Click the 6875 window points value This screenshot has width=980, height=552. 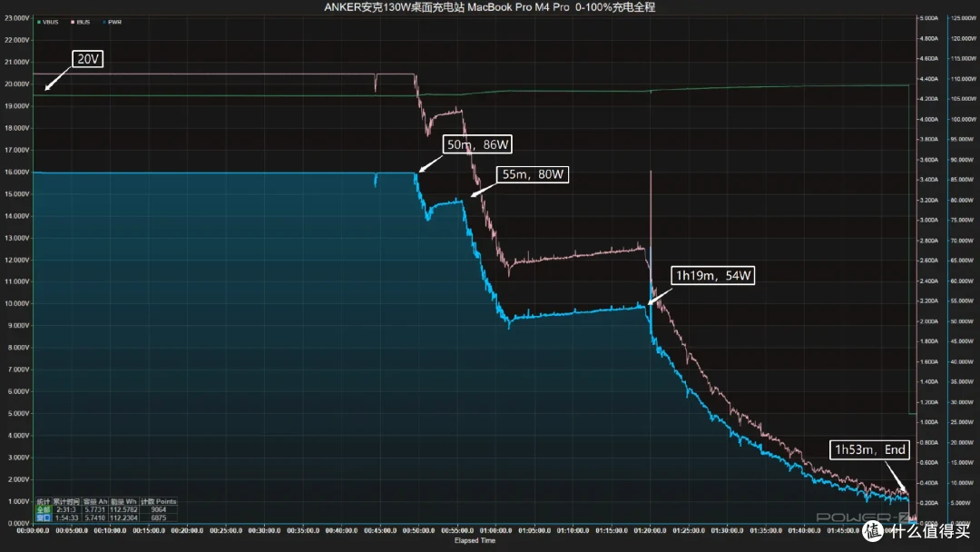(x=158, y=517)
